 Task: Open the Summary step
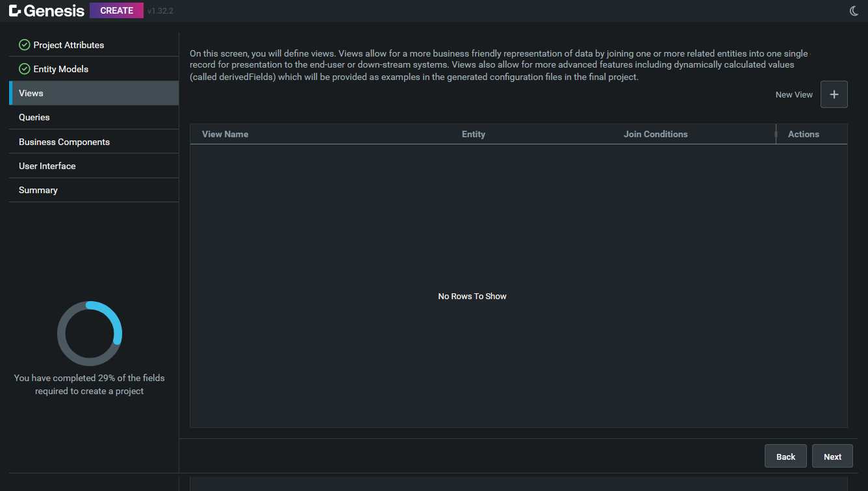click(x=94, y=190)
